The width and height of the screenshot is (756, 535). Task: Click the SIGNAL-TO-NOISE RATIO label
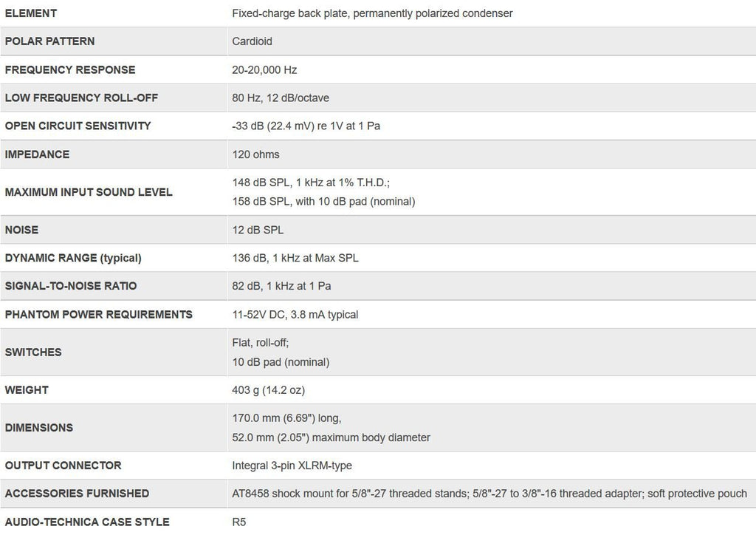tap(71, 286)
